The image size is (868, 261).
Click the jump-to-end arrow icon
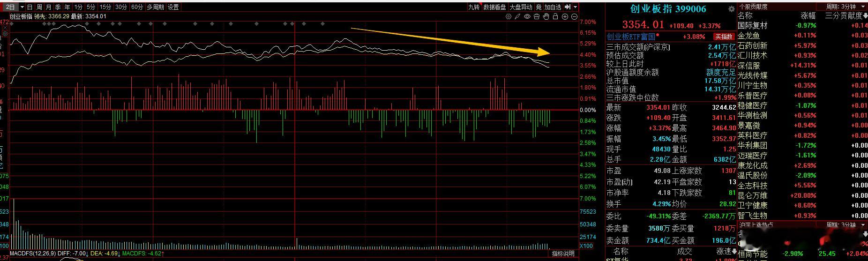(x=568, y=7)
